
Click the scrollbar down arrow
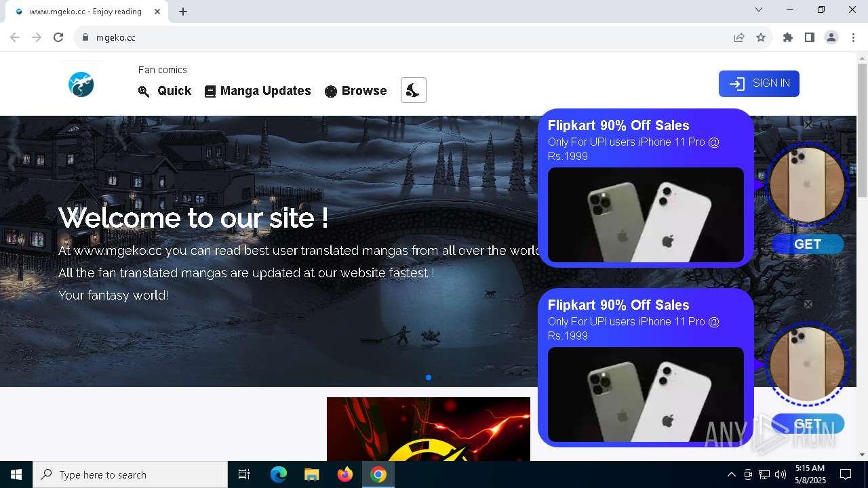862,455
